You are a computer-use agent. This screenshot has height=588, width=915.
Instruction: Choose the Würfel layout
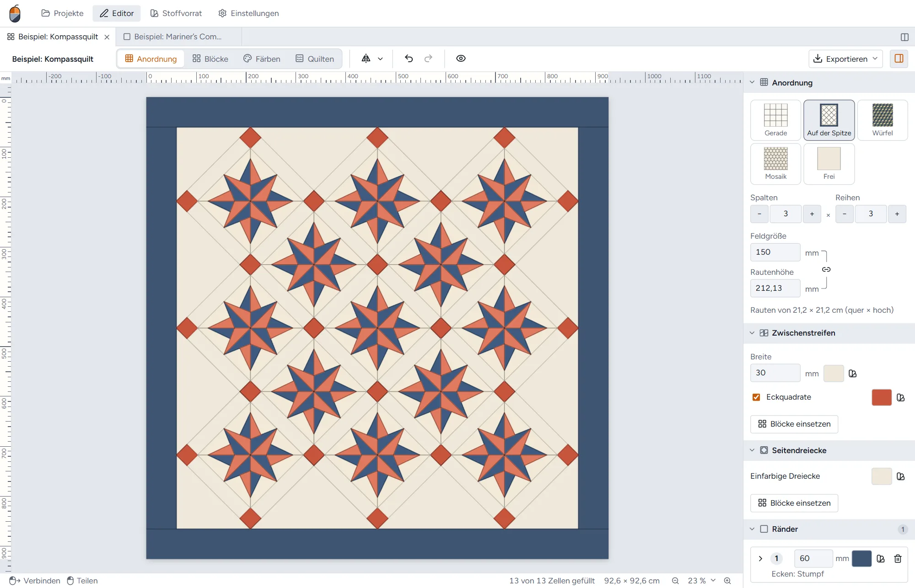882,120
